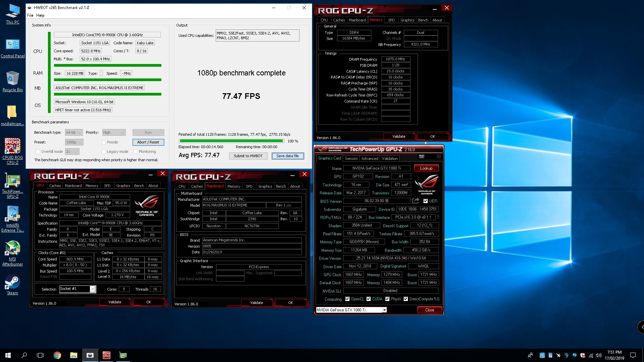Switch to Validation tab in GPU-Z

(x=390, y=159)
